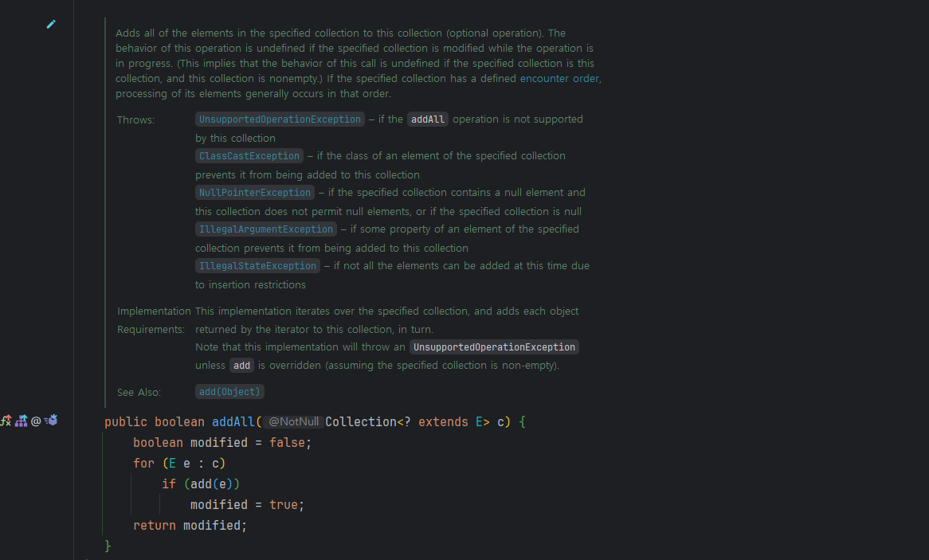The width and height of the screenshot is (929, 560).
Task: Click the @NotNull inlay hint
Action: tap(293, 422)
